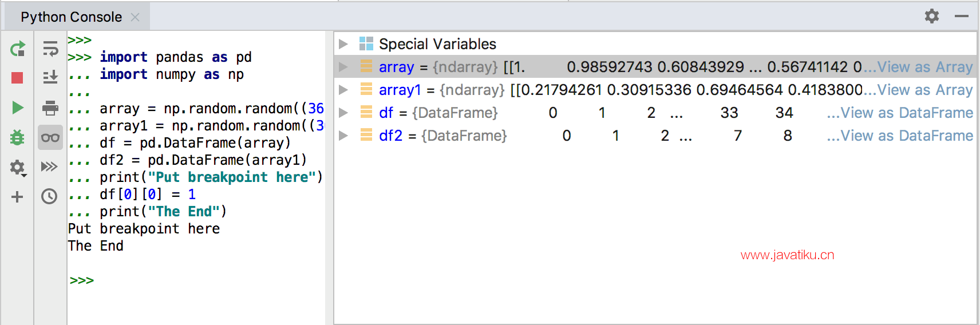The image size is (980, 325).
Task: Toggle scroll to end of output
Action: pos(50,78)
